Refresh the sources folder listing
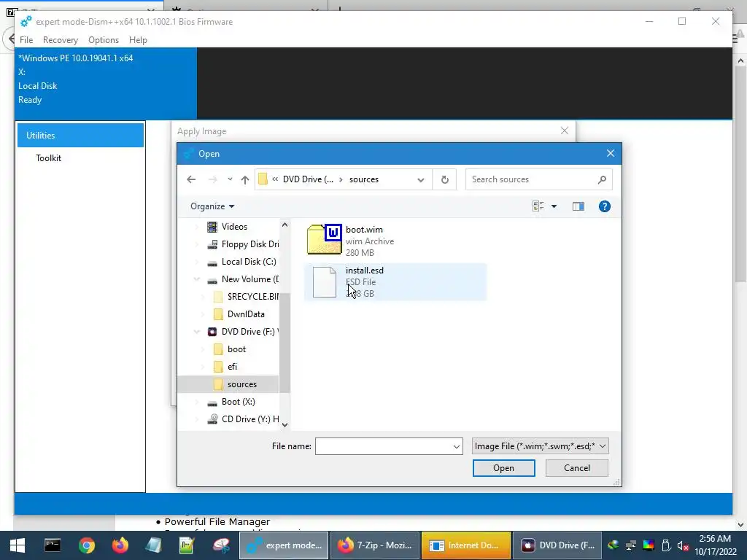This screenshot has height=560, width=747. pos(444,179)
